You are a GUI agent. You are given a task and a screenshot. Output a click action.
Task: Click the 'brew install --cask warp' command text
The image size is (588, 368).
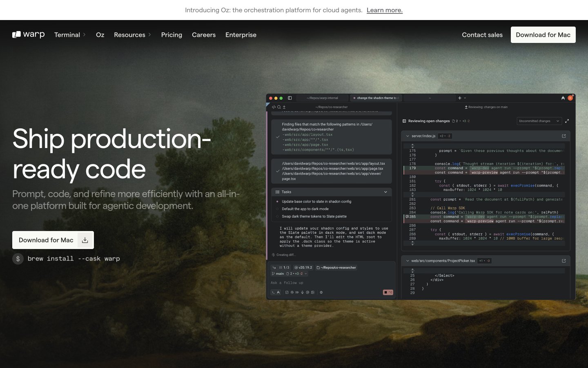[73, 259]
